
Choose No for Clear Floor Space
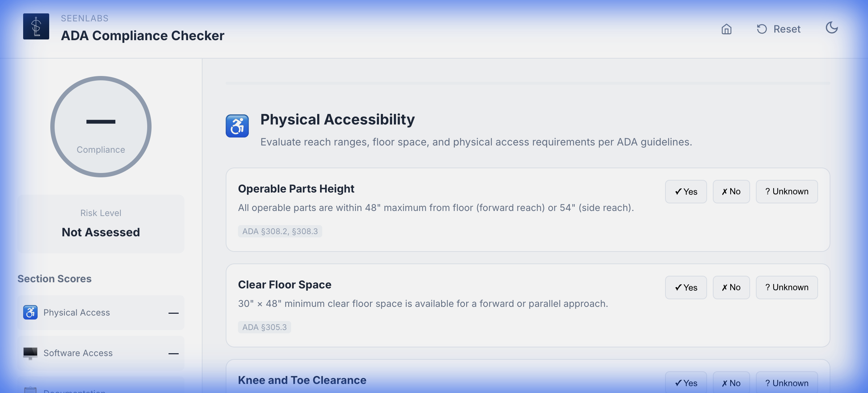pos(731,287)
